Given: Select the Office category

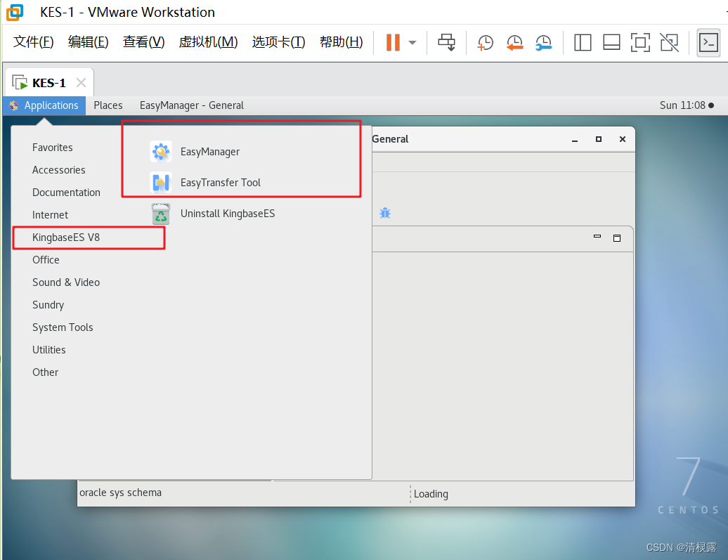Looking at the screenshot, I should tap(46, 260).
